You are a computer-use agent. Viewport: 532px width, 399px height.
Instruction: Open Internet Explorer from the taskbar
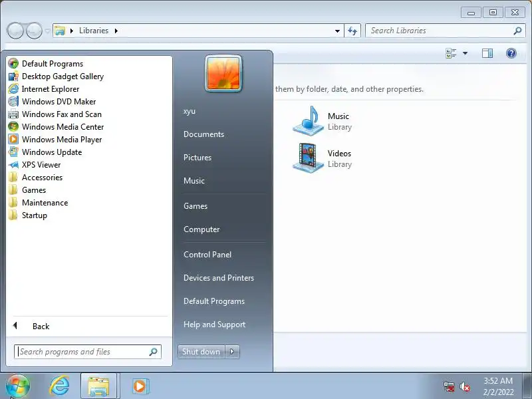click(59, 386)
